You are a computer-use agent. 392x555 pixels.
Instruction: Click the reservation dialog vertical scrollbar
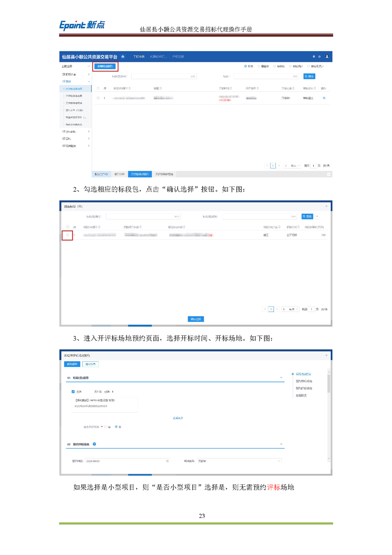coord(329,384)
